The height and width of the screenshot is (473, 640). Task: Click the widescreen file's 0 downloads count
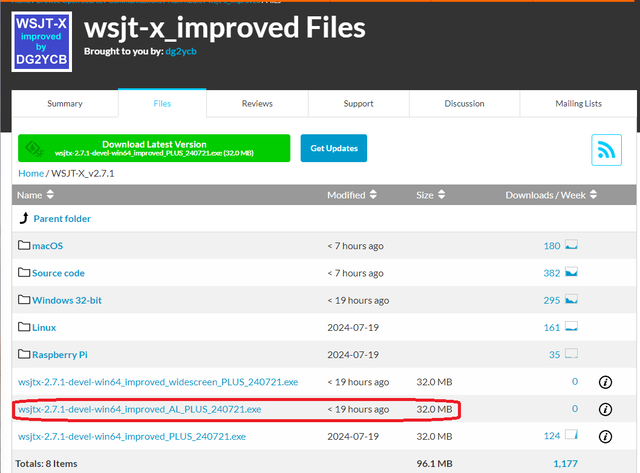(575, 382)
